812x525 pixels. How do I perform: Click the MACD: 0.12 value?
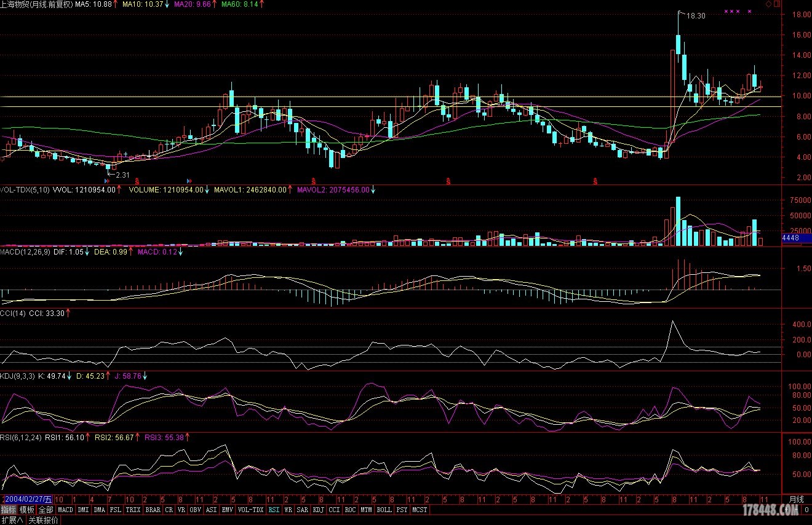(x=157, y=251)
